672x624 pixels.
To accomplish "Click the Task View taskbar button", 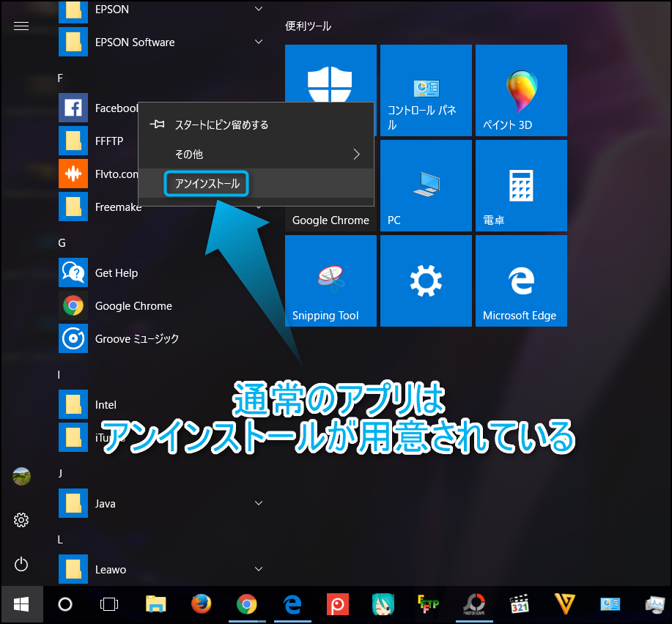I will [109, 604].
